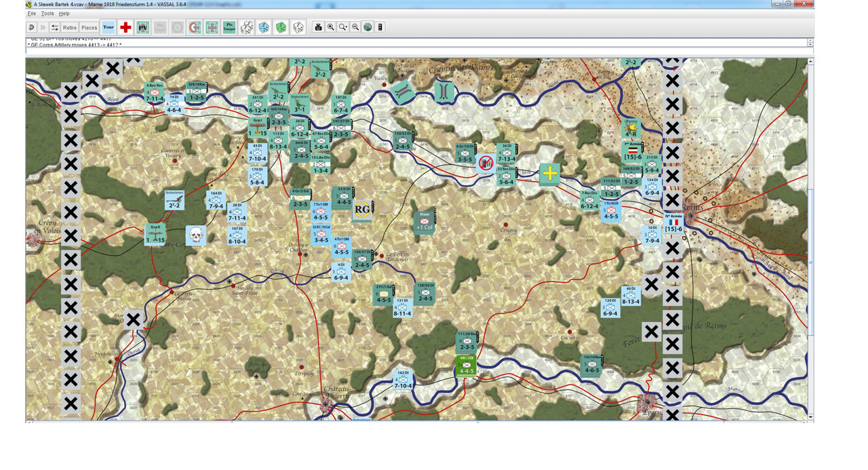Select the RG marker counter
Viewport: 868px width, 470px height.
[x=362, y=210]
